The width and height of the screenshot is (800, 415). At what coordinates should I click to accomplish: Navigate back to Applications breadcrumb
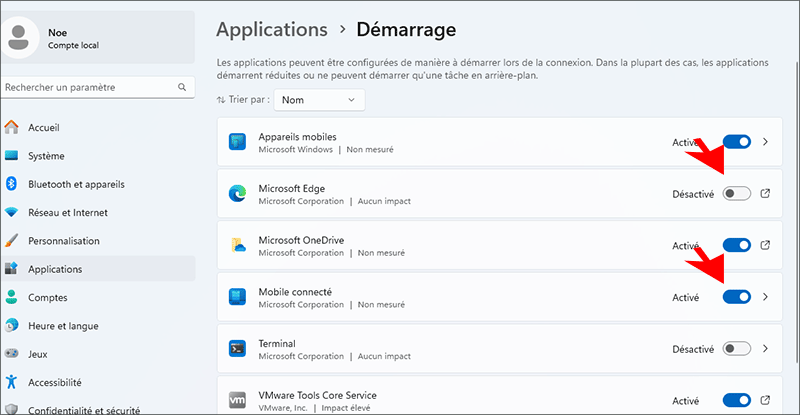pyautogui.click(x=272, y=30)
